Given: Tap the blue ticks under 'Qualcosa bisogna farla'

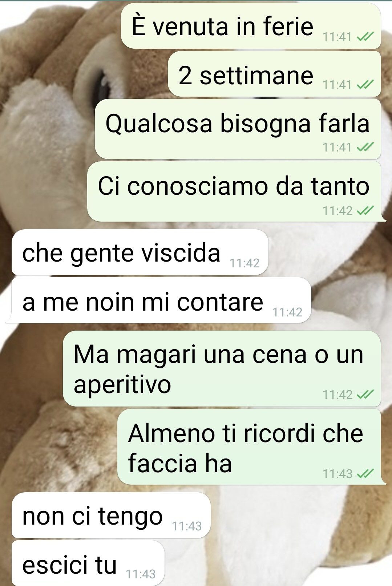Looking at the screenshot, I should [x=365, y=147].
